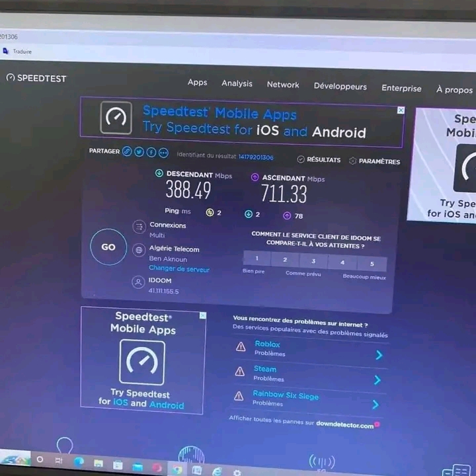Share result on Twitter

point(139,152)
